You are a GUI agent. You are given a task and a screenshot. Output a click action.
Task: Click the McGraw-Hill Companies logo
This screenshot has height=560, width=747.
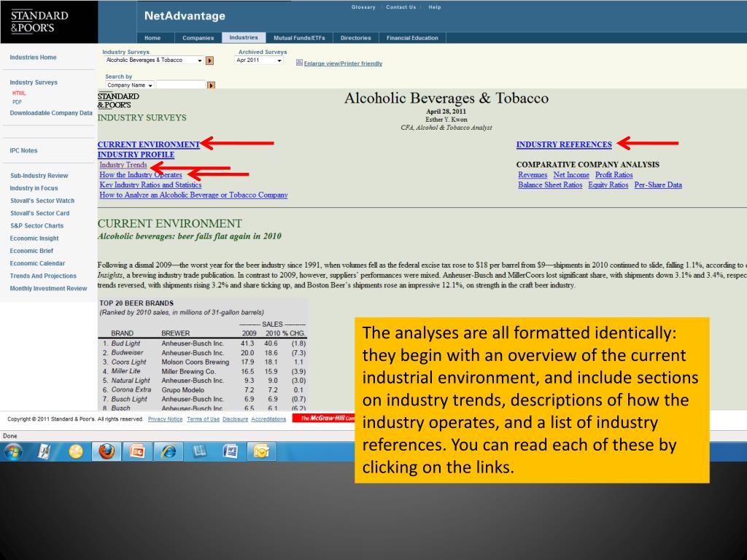pyautogui.click(x=324, y=418)
